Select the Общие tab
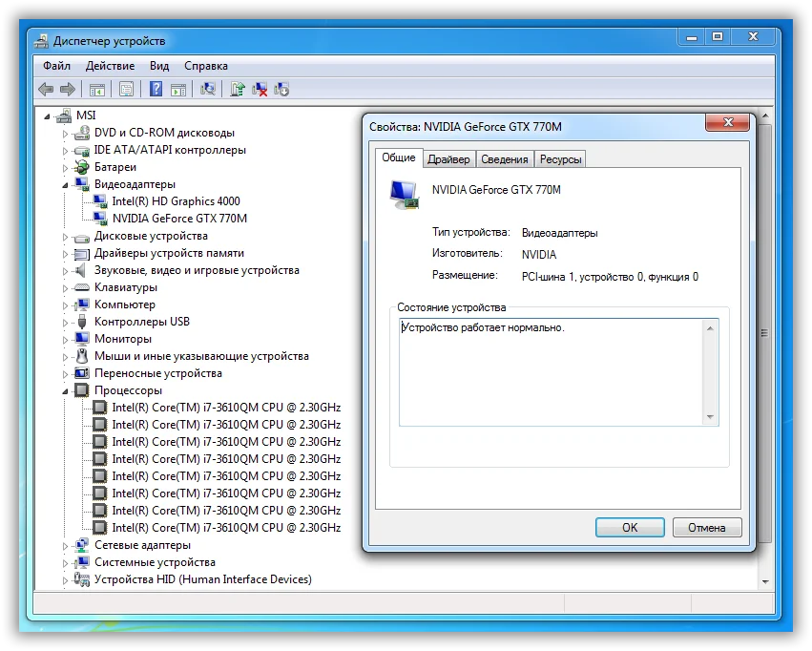 click(x=399, y=157)
